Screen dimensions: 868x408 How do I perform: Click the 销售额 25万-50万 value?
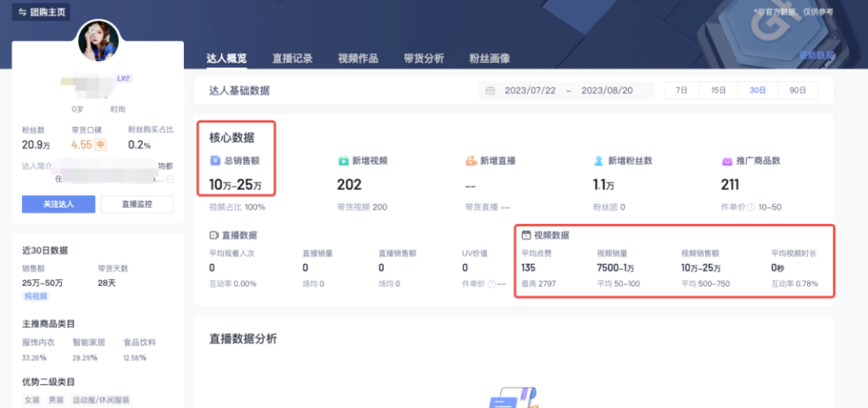(x=42, y=283)
